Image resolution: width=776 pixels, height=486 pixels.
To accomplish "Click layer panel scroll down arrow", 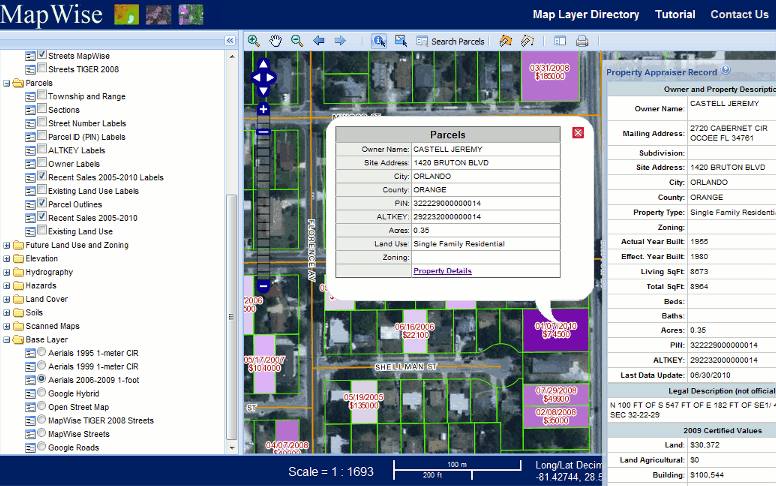I will click(x=232, y=448).
